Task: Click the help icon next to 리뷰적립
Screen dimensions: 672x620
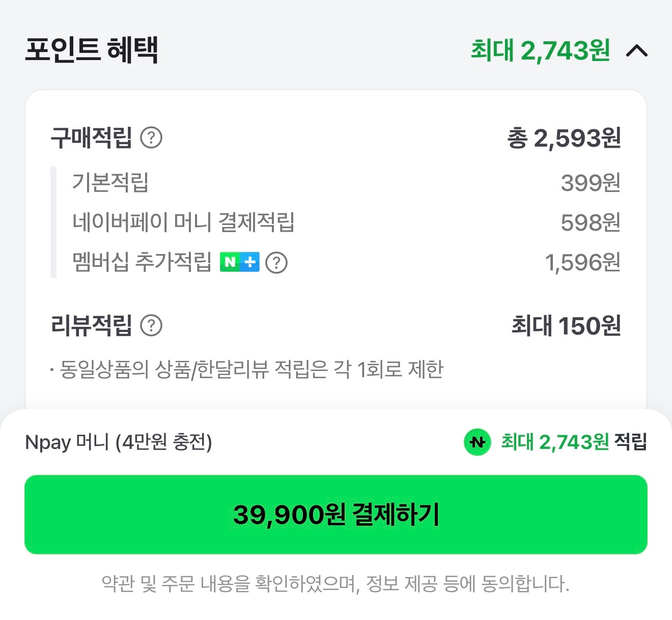Action: 152,325
